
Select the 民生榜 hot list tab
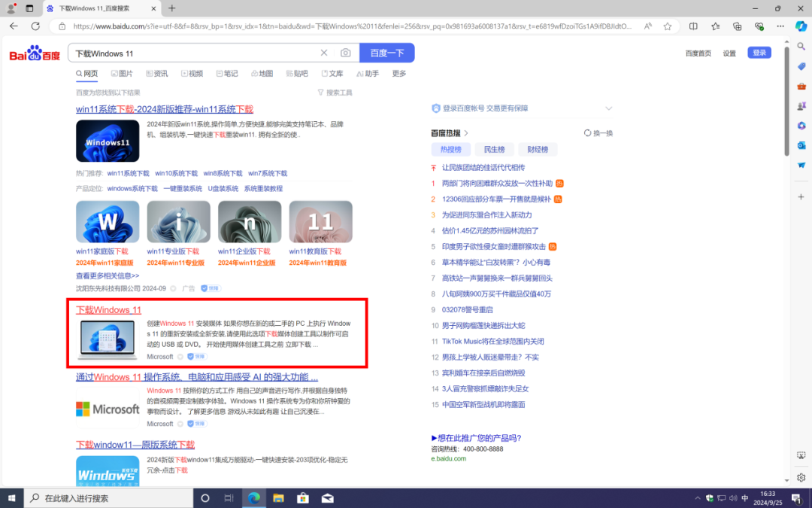(494, 149)
